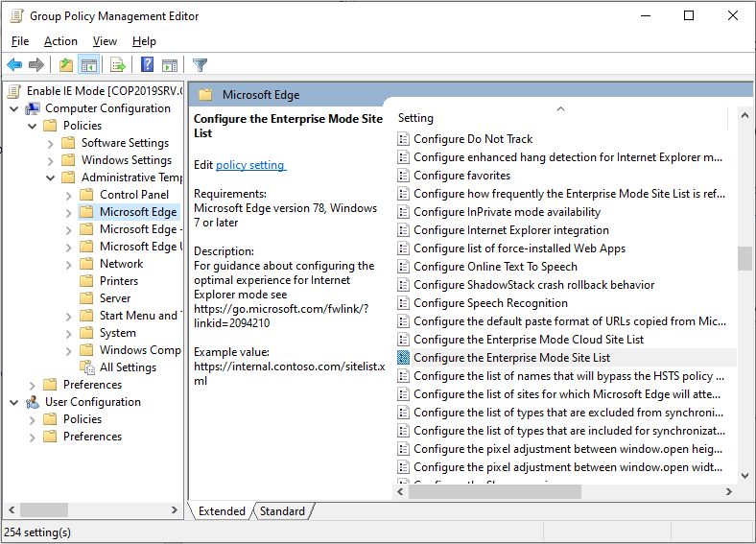Click the Forward arrow toolbar icon
The image size is (756, 544).
click(36, 64)
